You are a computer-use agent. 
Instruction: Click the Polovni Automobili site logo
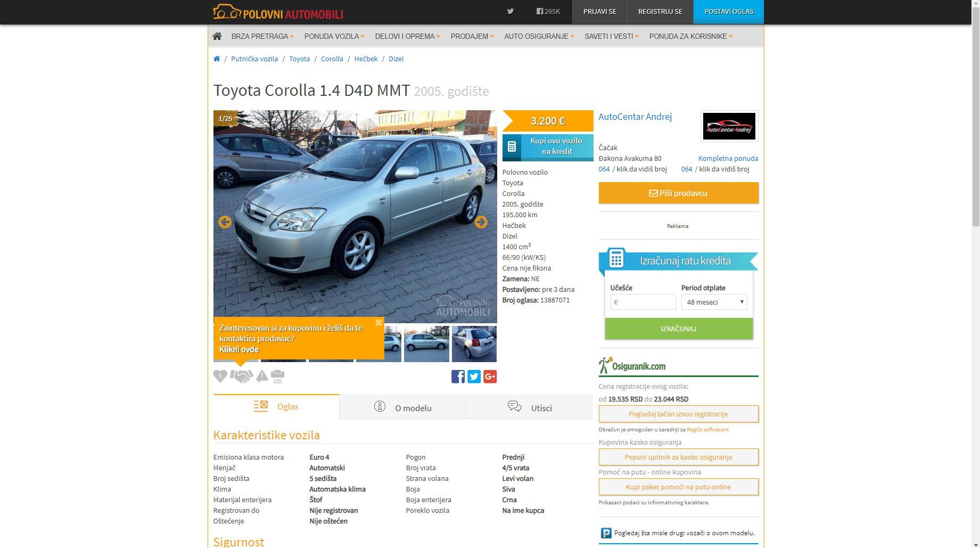point(278,12)
